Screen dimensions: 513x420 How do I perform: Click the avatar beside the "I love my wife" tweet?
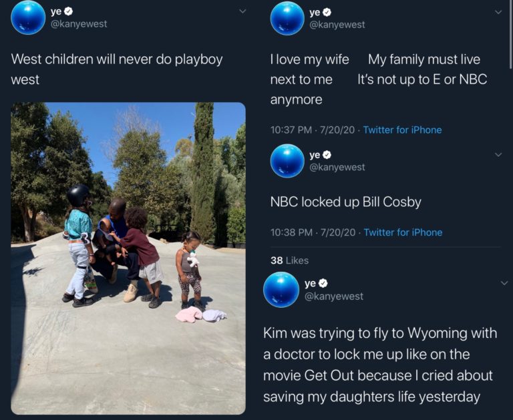coord(287,18)
